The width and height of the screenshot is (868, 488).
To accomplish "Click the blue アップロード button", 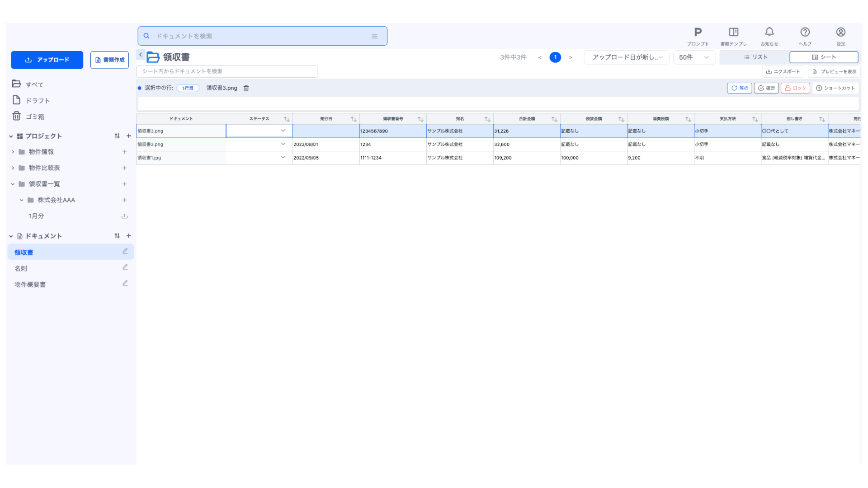I will [47, 60].
